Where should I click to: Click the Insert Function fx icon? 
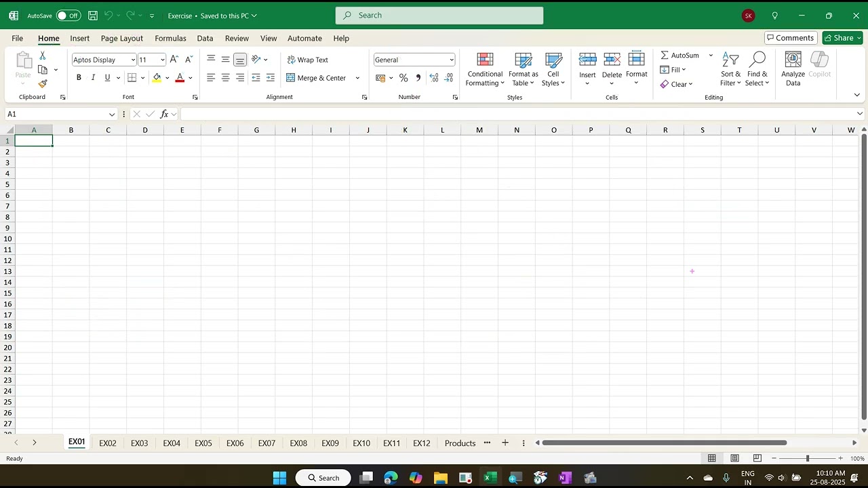[x=164, y=114]
